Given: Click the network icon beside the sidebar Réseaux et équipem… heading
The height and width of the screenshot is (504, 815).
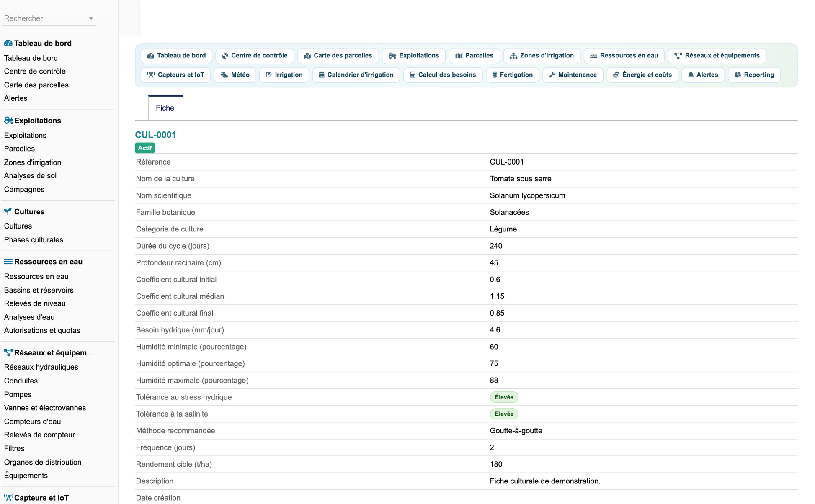Looking at the screenshot, I should [x=8, y=352].
